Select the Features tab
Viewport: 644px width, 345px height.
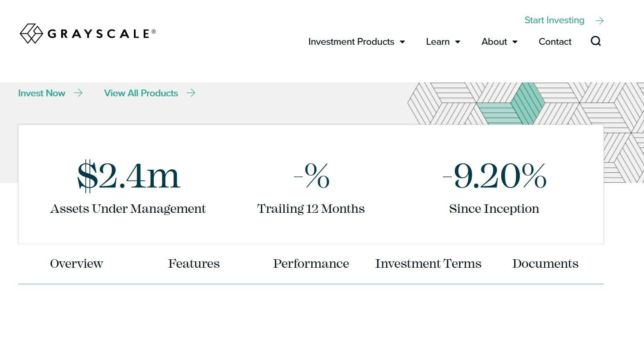click(x=194, y=264)
